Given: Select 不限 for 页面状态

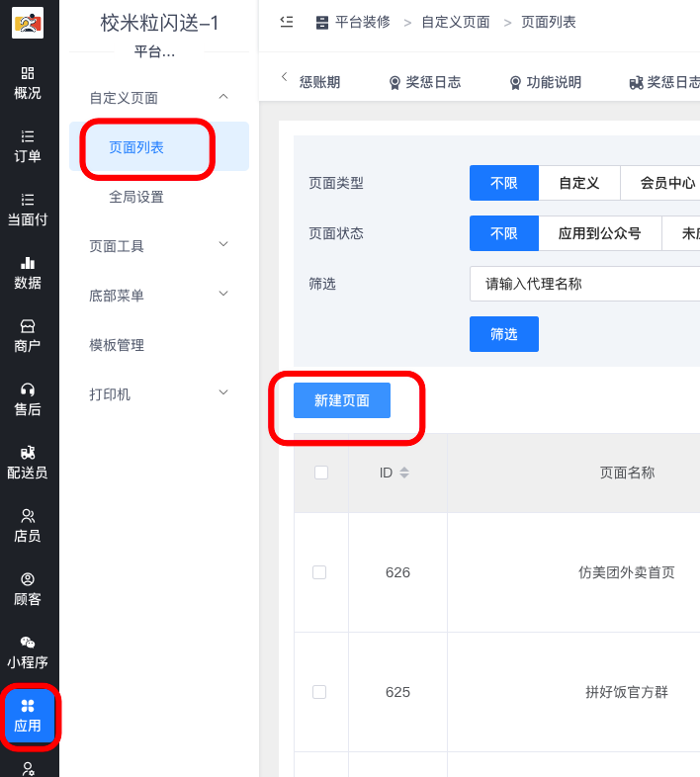Looking at the screenshot, I should [504, 233].
